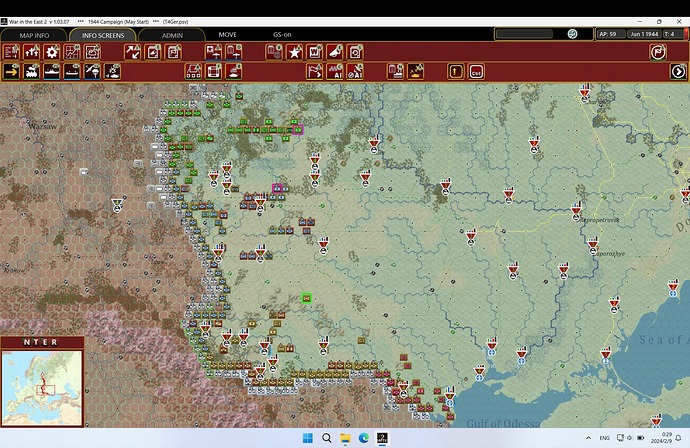
Task: Click the GS-on indicator
Action: pyautogui.click(x=282, y=34)
